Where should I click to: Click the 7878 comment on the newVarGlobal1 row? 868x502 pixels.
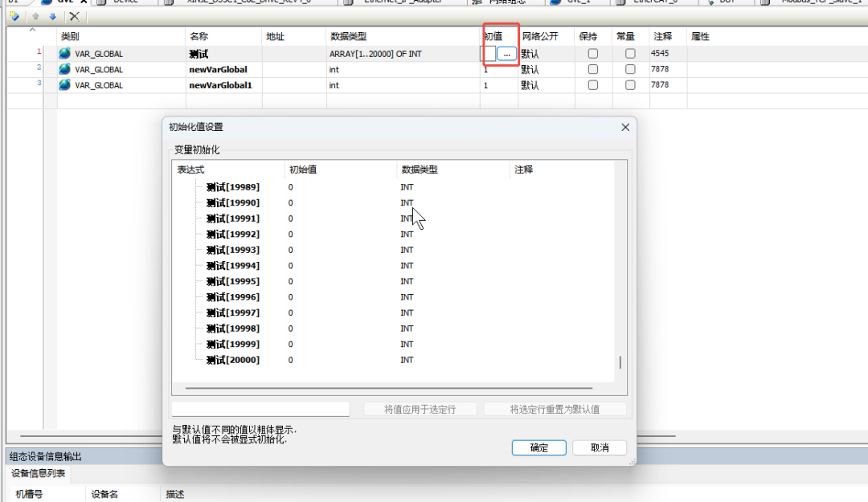pos(660,84)
